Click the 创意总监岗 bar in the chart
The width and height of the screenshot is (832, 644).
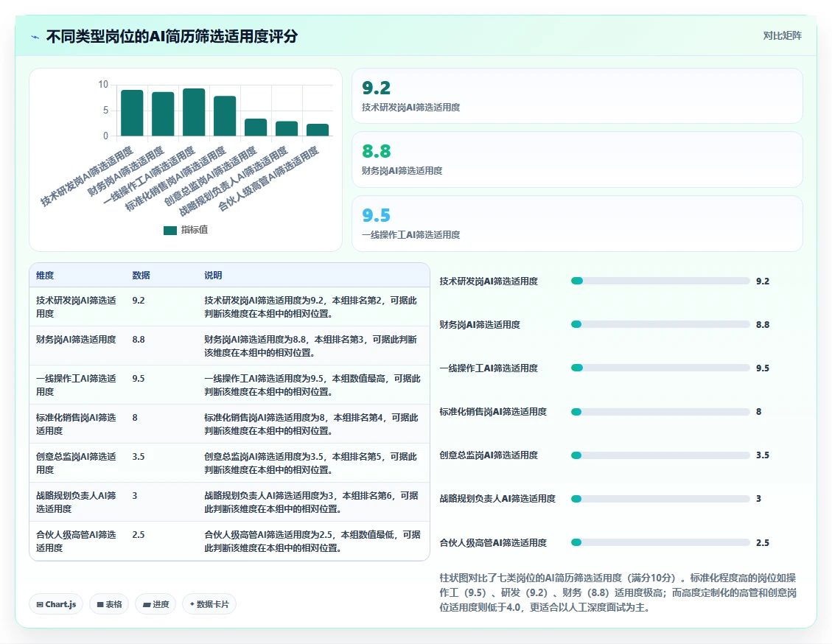[x=256, y=127]
